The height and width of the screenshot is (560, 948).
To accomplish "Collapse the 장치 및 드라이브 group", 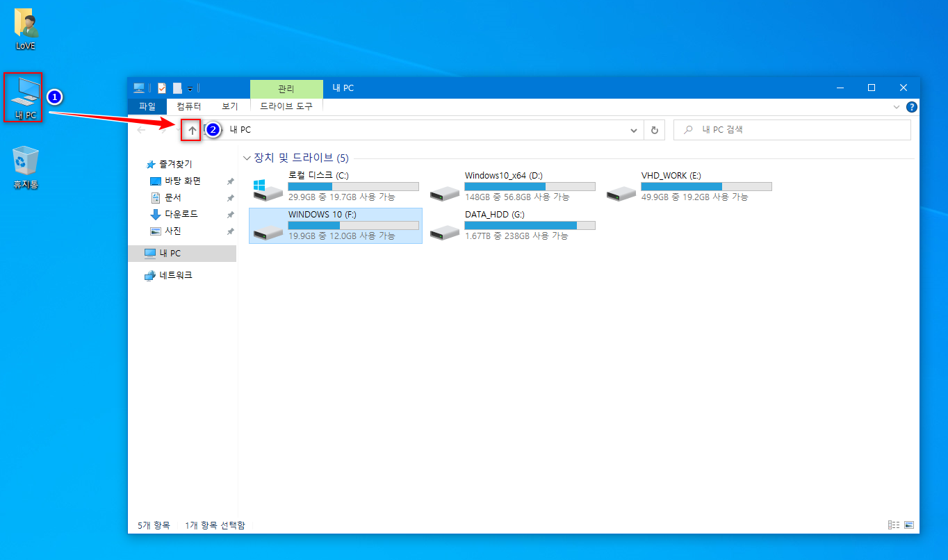I will tap(247, 158).
